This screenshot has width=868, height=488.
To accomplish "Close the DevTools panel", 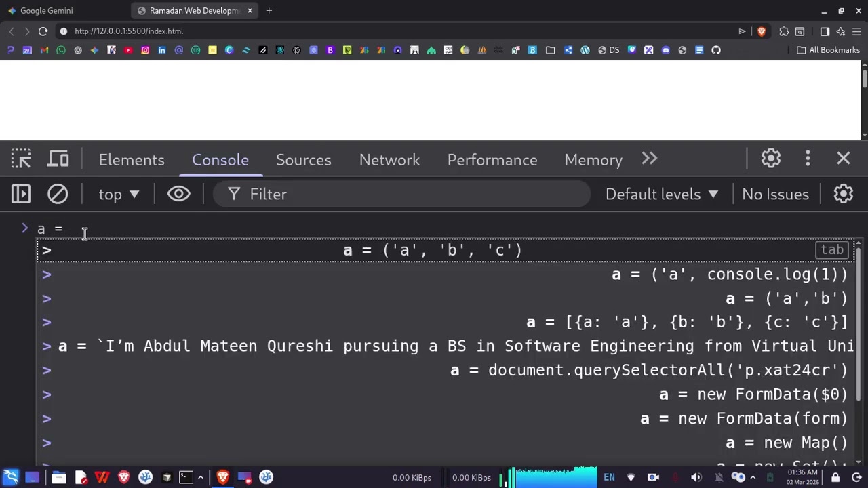I will (x=844, y=159).
